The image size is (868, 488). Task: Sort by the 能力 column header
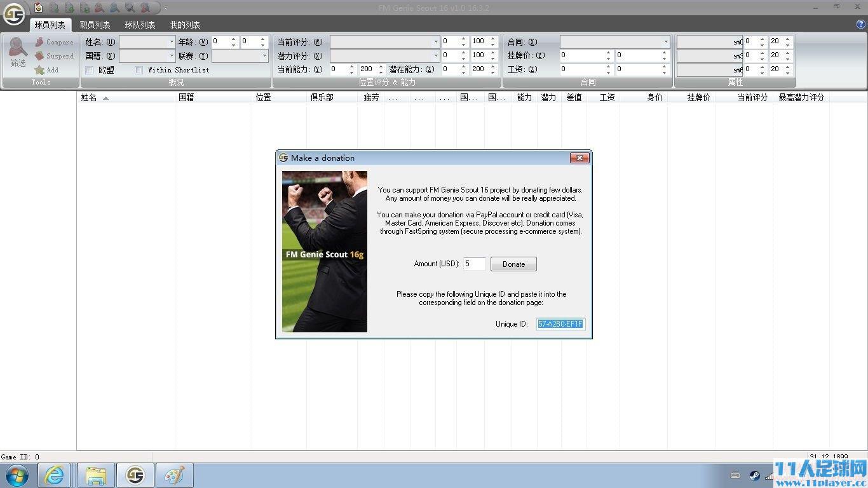point(524,97)
